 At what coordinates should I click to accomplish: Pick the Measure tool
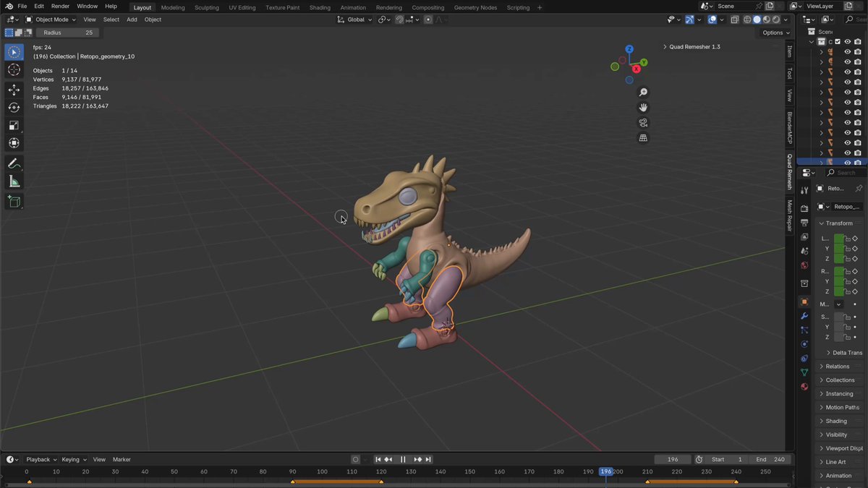(14, 181)
